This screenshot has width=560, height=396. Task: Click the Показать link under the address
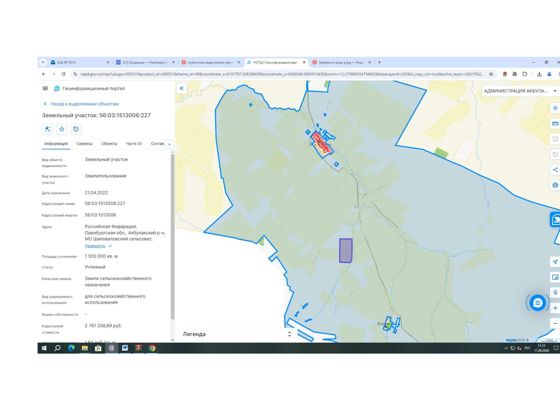click(95, 246)
